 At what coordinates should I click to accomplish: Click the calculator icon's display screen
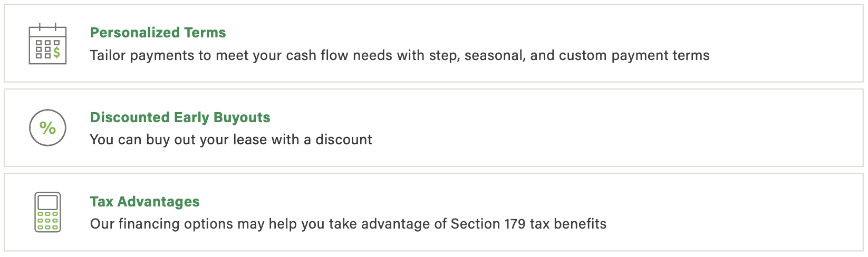(47, 202)
